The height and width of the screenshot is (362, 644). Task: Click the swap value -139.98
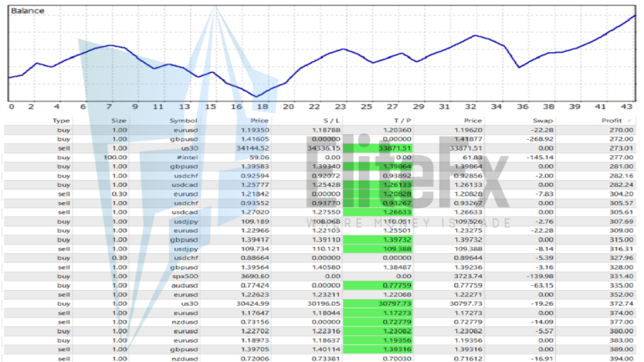[539, 277]
